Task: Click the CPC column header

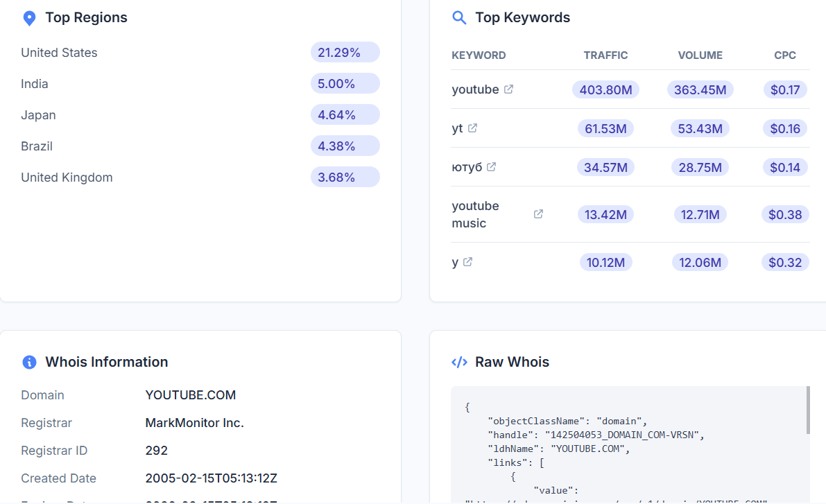Action: pyautogui.click(x=784, y=55)
